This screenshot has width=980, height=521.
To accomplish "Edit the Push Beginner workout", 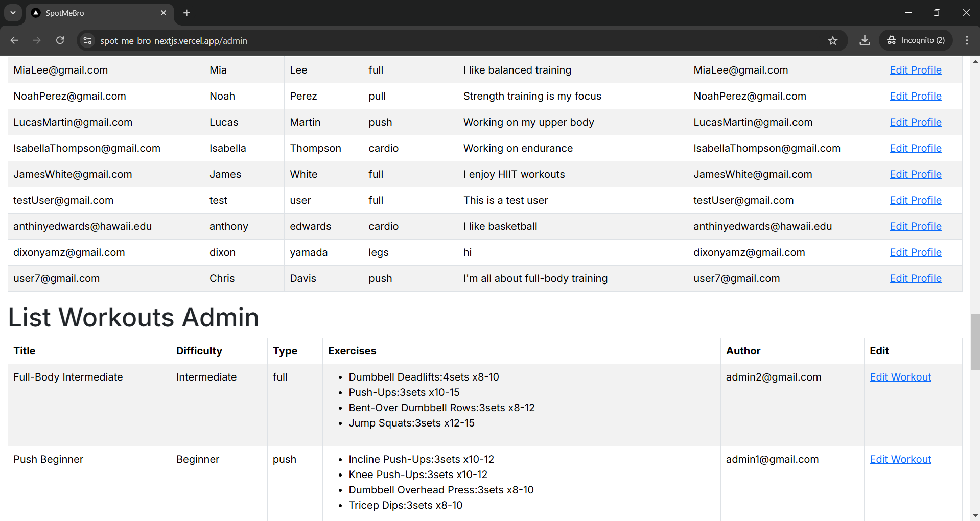I will coord(900,459).
